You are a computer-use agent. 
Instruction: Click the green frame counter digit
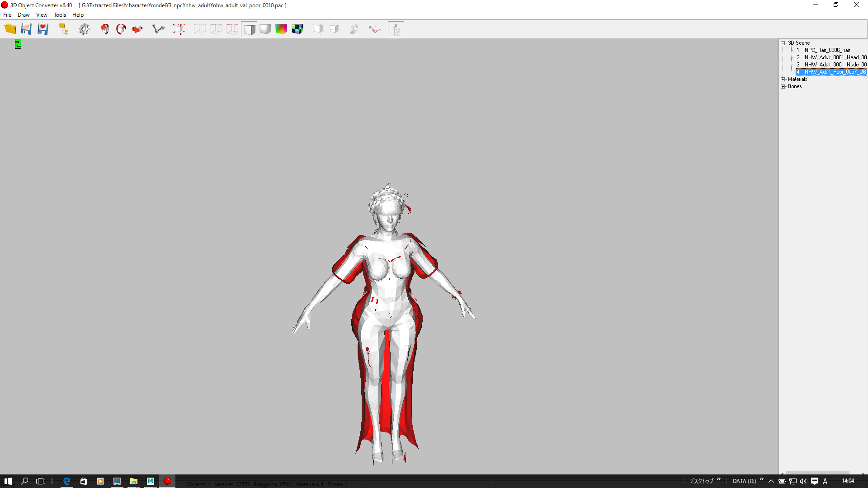(18, 44)
